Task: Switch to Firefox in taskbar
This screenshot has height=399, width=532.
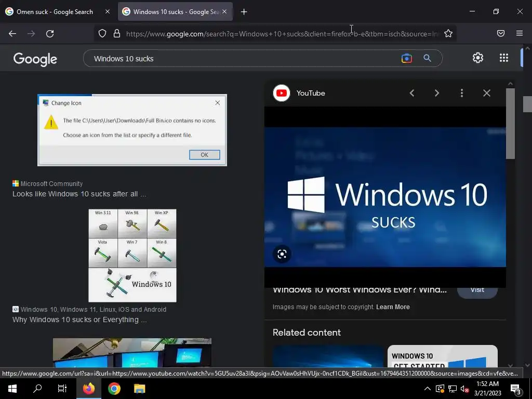Action: point(89,389)
